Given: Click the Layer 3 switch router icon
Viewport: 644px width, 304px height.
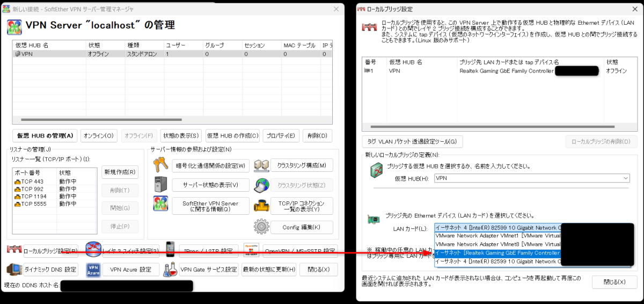Looking at the screenshot, I should click(93, 250).
